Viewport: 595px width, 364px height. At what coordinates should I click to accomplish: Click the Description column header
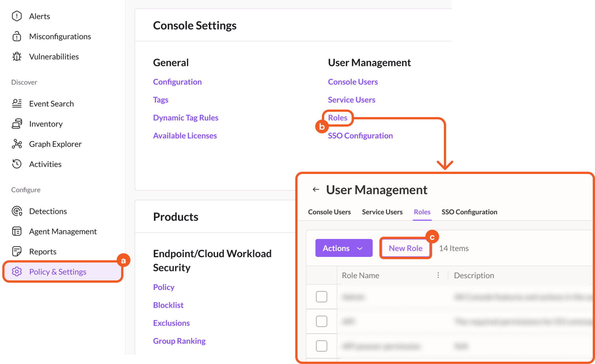tap(474, 275)
